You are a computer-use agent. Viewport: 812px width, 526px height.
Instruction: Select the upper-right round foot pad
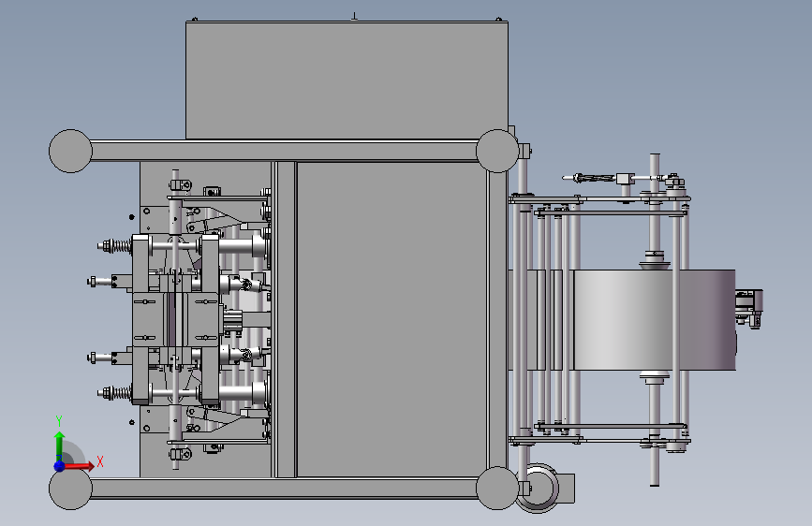coord(497,152)
